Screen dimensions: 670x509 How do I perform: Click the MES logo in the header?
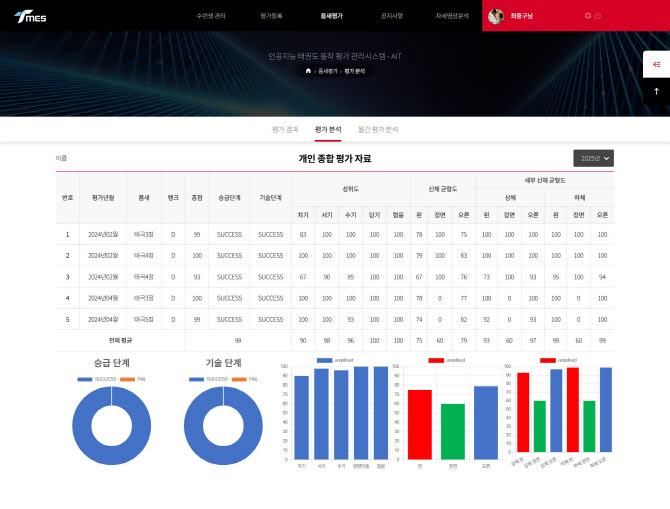[30, 16]
